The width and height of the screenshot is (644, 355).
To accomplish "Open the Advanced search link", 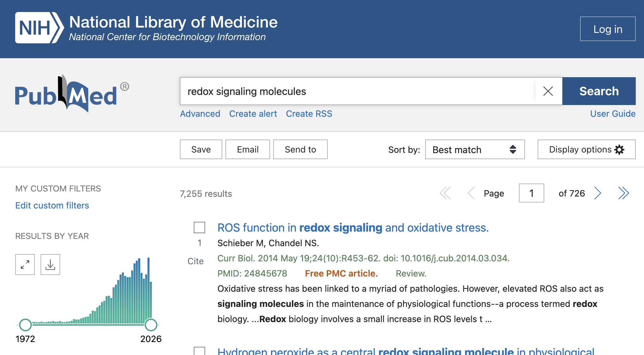I will (200, 114).
